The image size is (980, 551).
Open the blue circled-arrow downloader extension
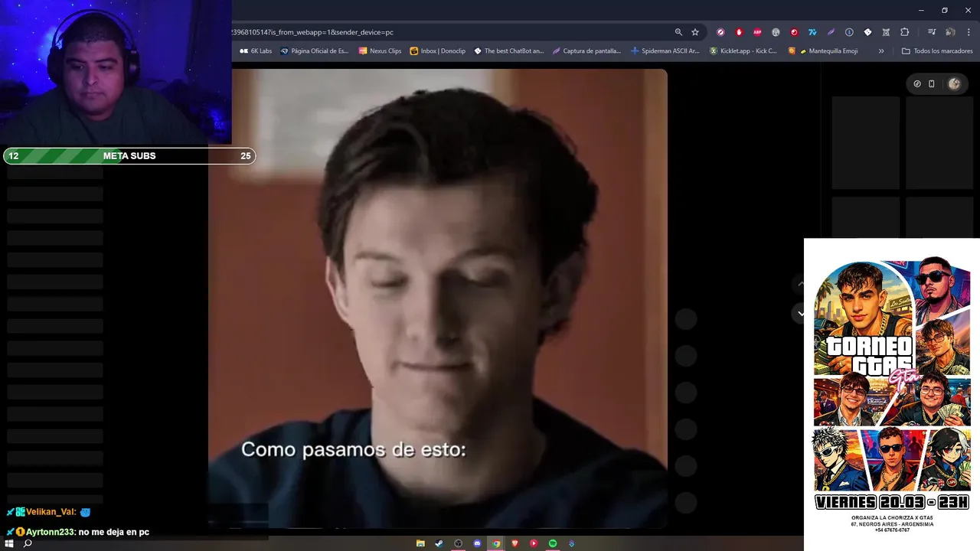[x=849, y=32]
